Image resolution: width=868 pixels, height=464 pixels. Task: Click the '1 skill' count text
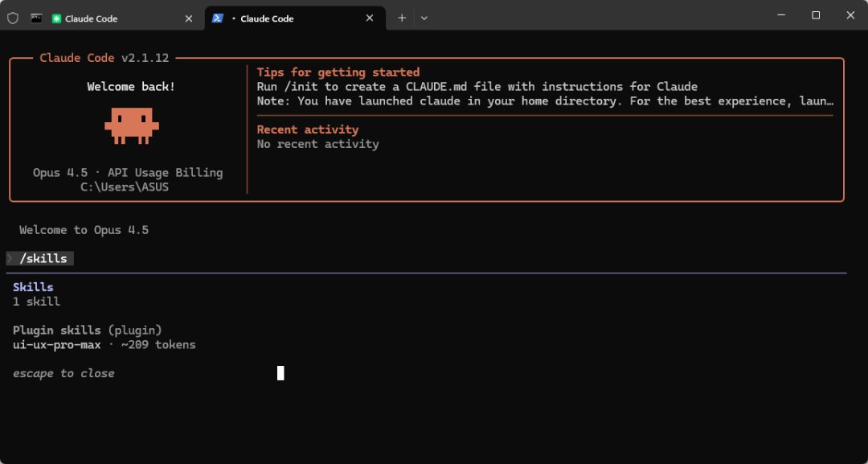[x=36, y=302]
